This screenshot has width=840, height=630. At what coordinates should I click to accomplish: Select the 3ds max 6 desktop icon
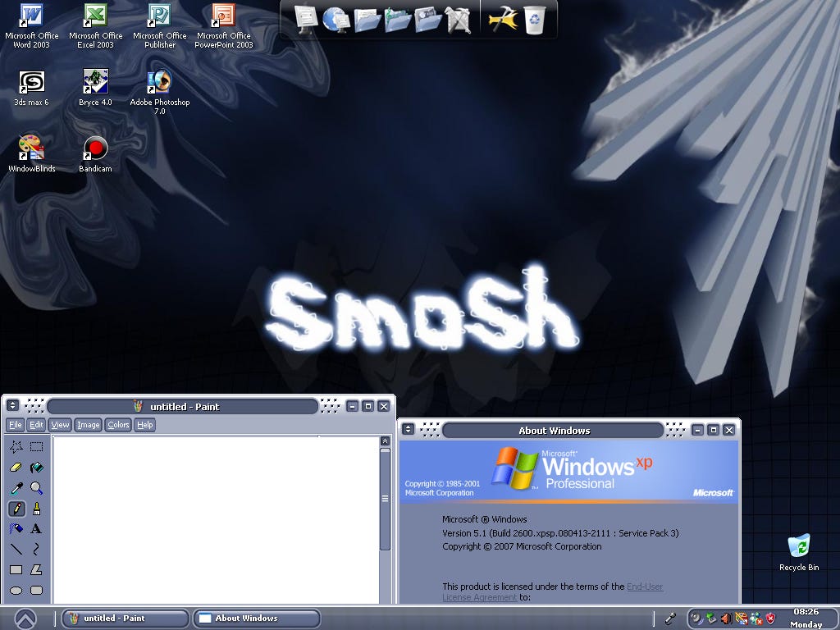[32, 89]
